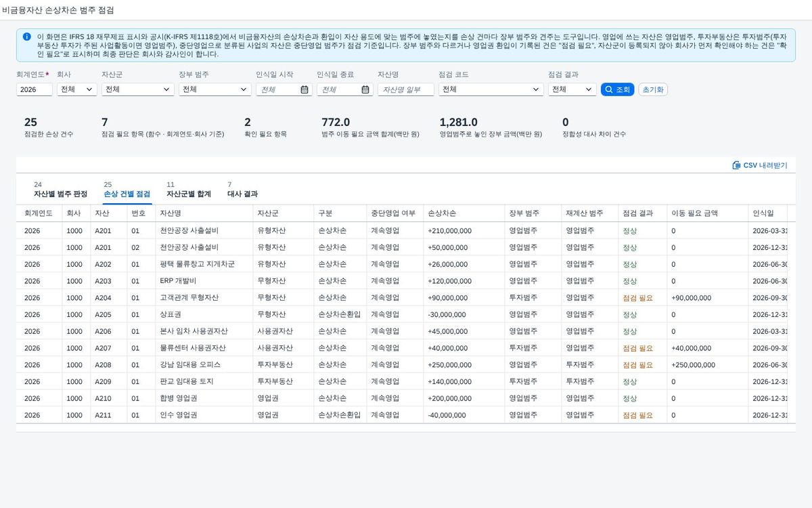Expand the 회사 dropdown

(x=77, y=89)
